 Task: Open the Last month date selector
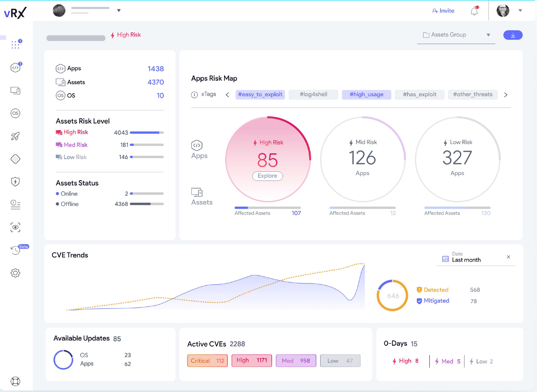[x=466, y=260]
